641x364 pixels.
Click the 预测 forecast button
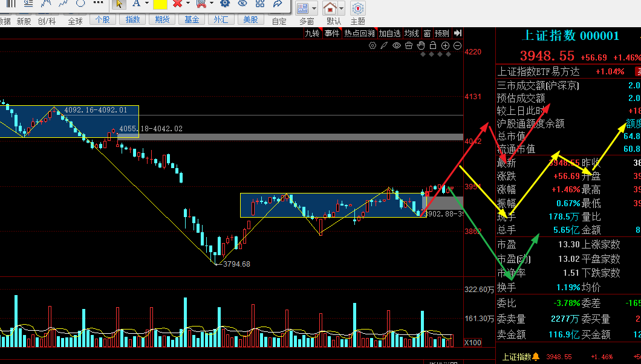tap(442, 33)
